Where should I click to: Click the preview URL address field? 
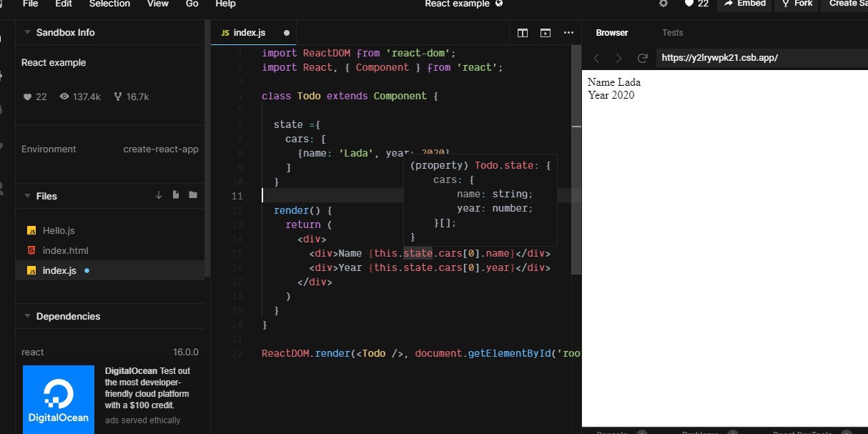pyautogui.click(x=762, y=58)
